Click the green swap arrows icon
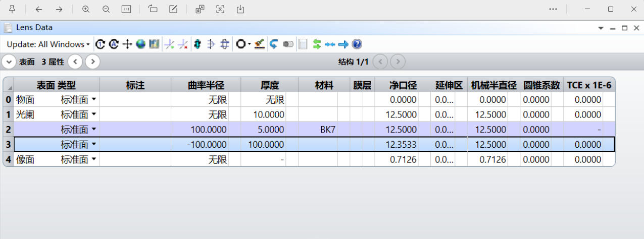The image size is (644, 239). pos(317,44)
